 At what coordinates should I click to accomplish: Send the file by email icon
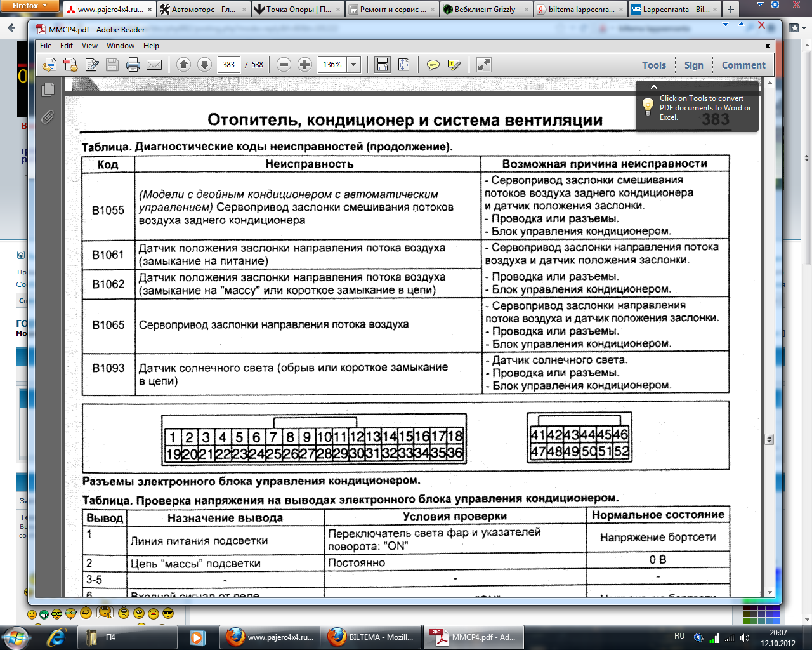(x=154, y=65)
